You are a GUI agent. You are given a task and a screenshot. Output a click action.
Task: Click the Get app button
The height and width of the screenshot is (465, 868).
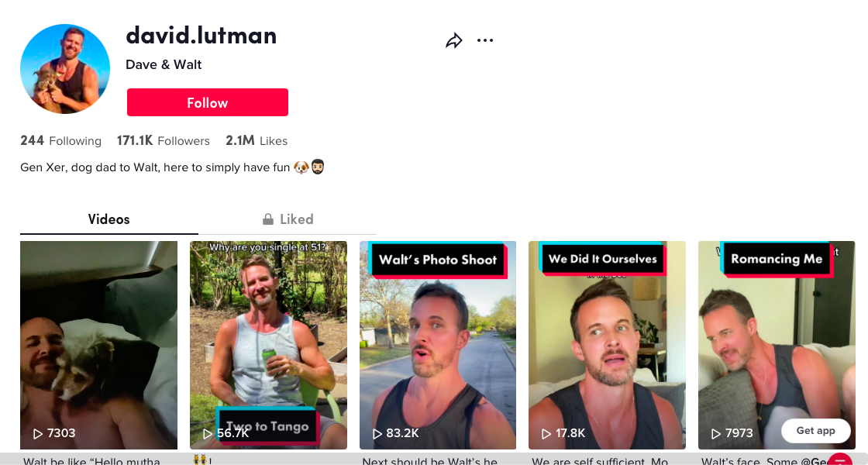(815, 431)
